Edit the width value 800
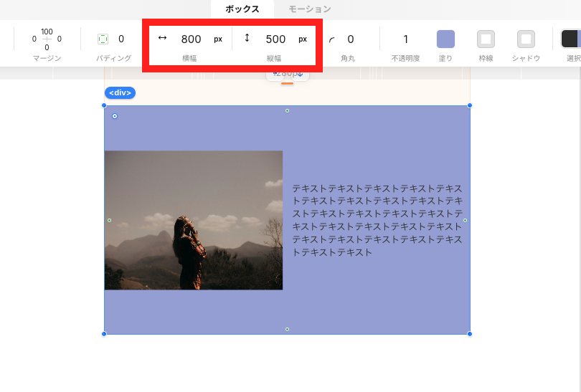Image resolution: width=581 pixels, height=392 pixels. (192, 39)
